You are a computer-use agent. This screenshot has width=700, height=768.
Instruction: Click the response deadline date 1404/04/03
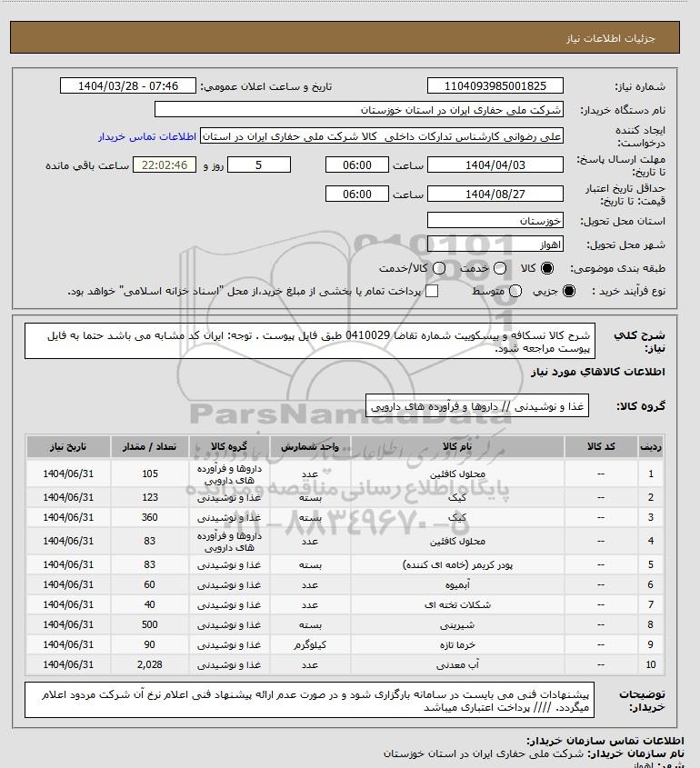[x=495, y=165]
